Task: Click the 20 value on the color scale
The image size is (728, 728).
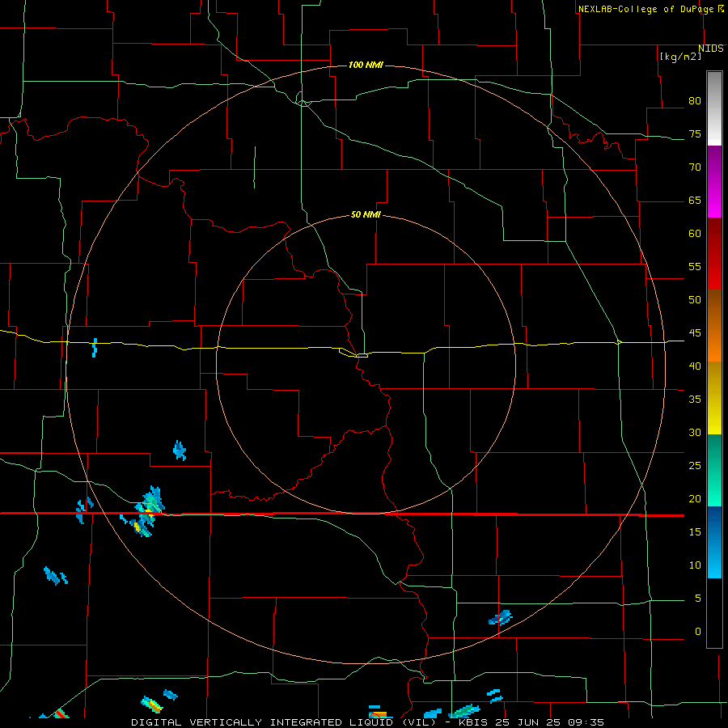Action: click(x=695, y=498)
